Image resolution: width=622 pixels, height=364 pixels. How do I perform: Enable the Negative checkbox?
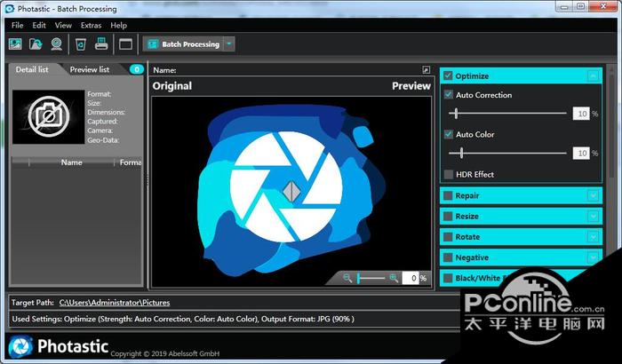tap(448, 257)
